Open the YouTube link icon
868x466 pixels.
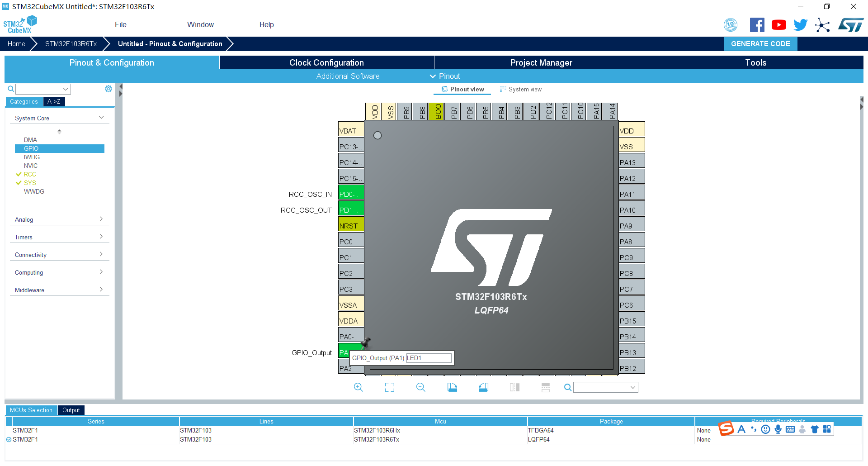click(779, 25)
